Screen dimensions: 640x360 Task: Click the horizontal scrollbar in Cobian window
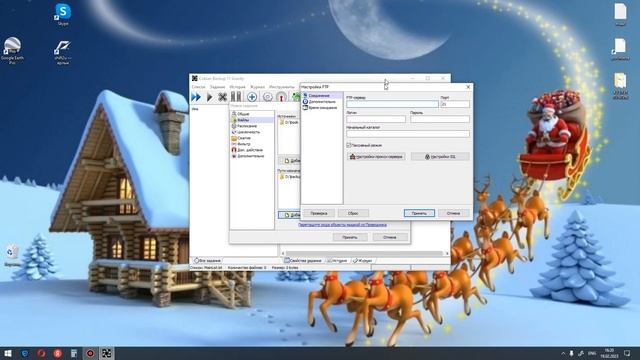point(365,253)
